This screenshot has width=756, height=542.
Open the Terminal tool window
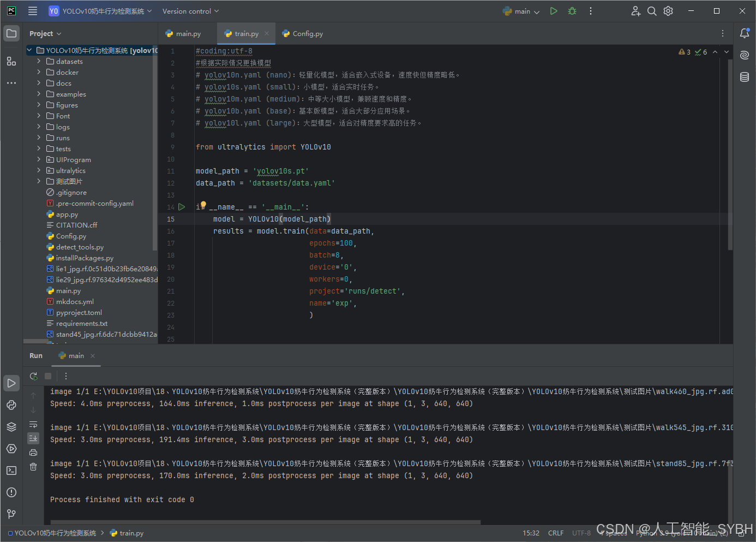pos(11,470)
